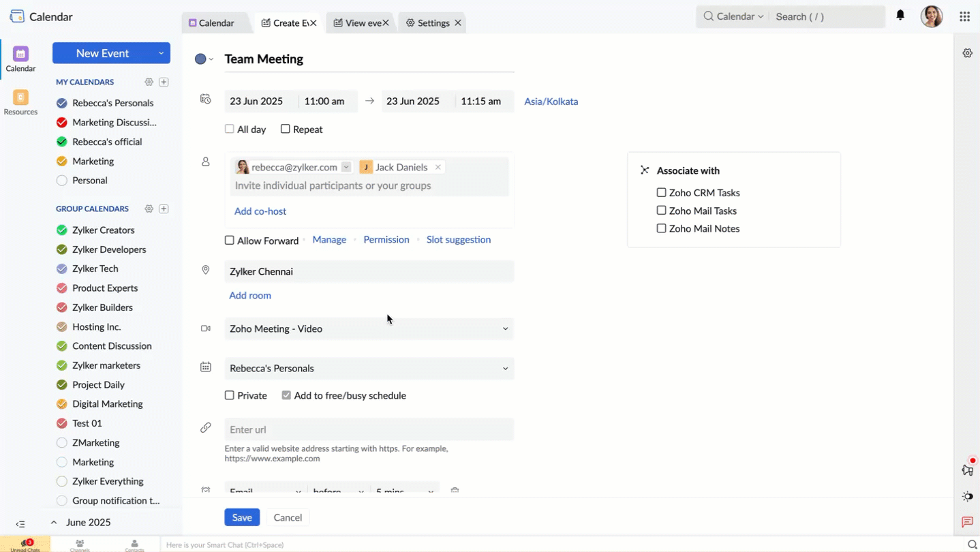This screenshot has width=980, height=552.
Task: Click the Add room link
Action: (x=250, y=295)
